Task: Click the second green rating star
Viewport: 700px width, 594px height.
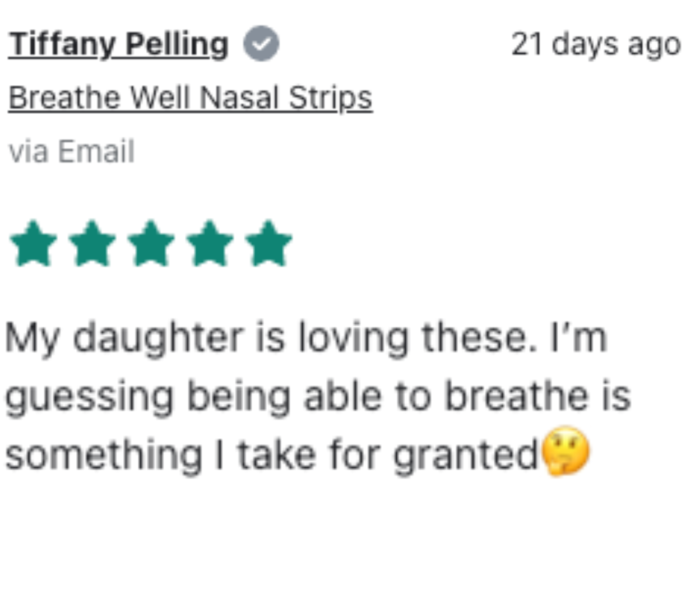Action: [92, 243]
